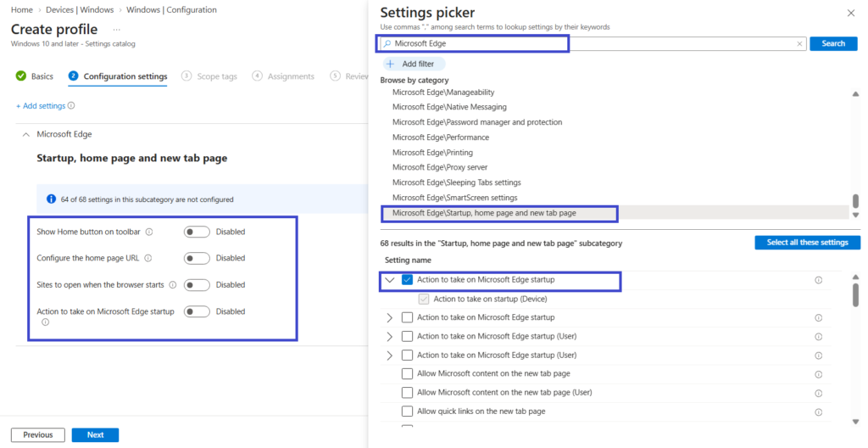Click Devices | Windows breadcrumb

[80, 9]
